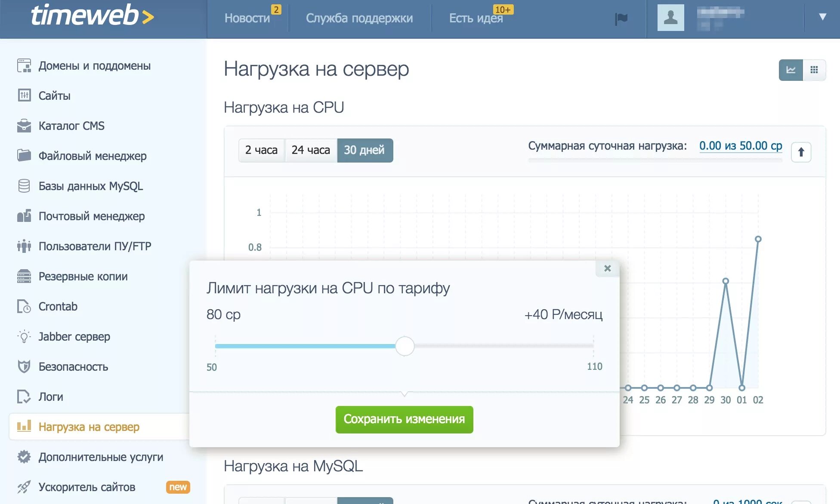Open the Служба поддержки tab
This screenshot has width=840, height=504.
tap(359, 18)
